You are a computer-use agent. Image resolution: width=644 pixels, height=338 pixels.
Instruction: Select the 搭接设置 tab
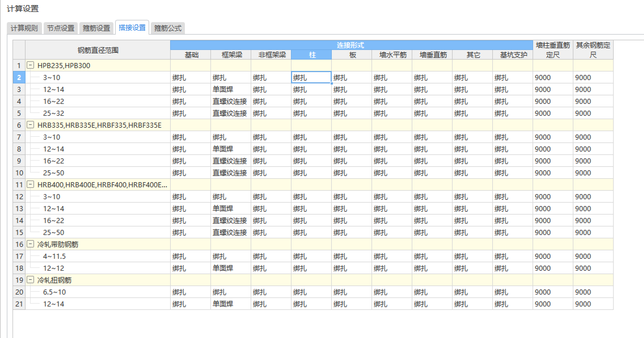(132, 28)
